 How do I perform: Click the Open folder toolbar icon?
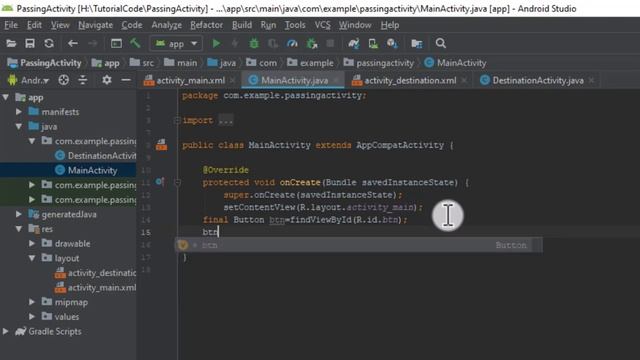point(11,43)
